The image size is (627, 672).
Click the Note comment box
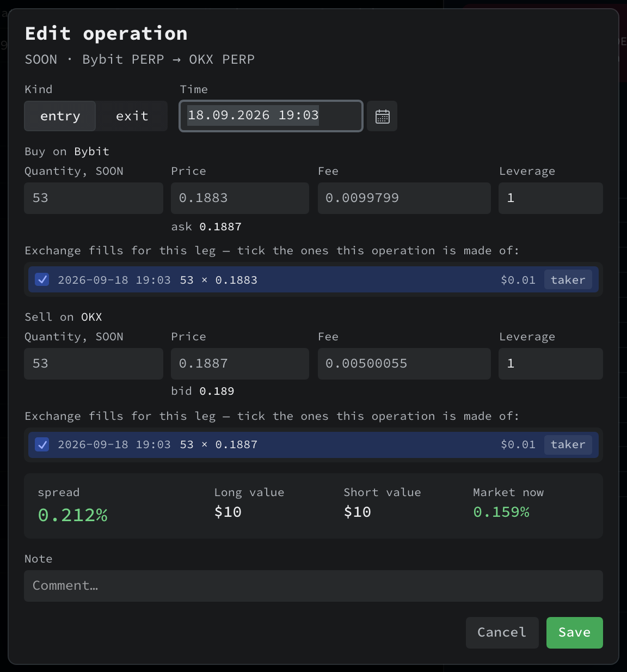point(313,586)
